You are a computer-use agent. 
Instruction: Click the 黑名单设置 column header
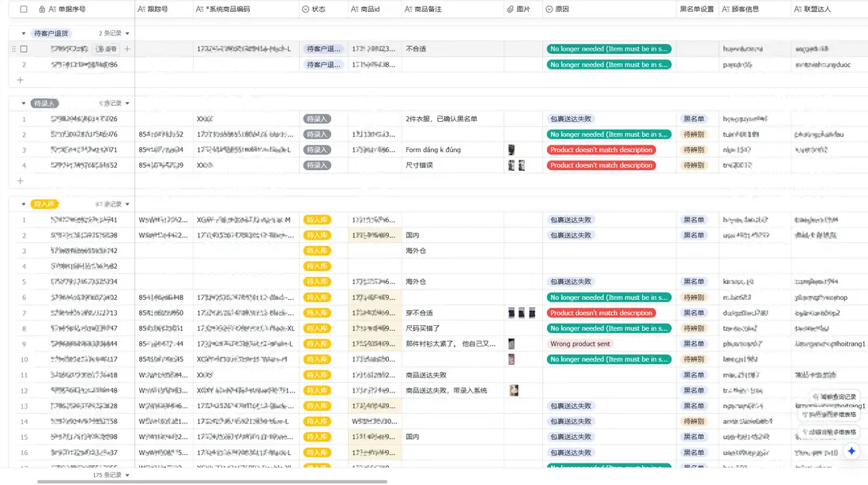click(697, 9)
